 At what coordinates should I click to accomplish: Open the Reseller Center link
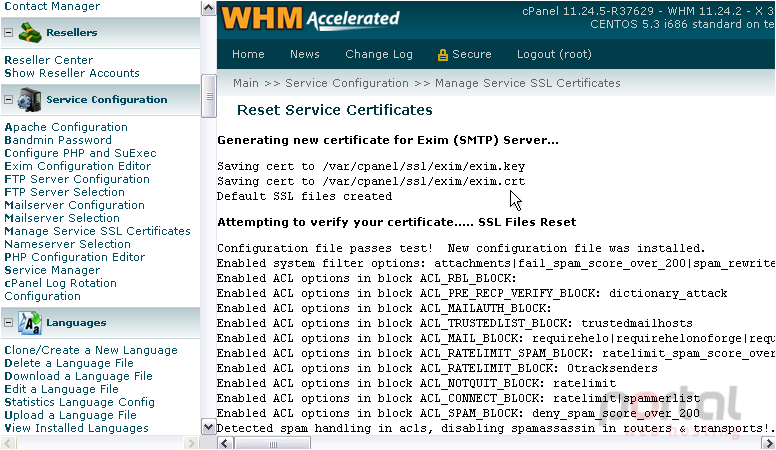(x=48, y=60)
